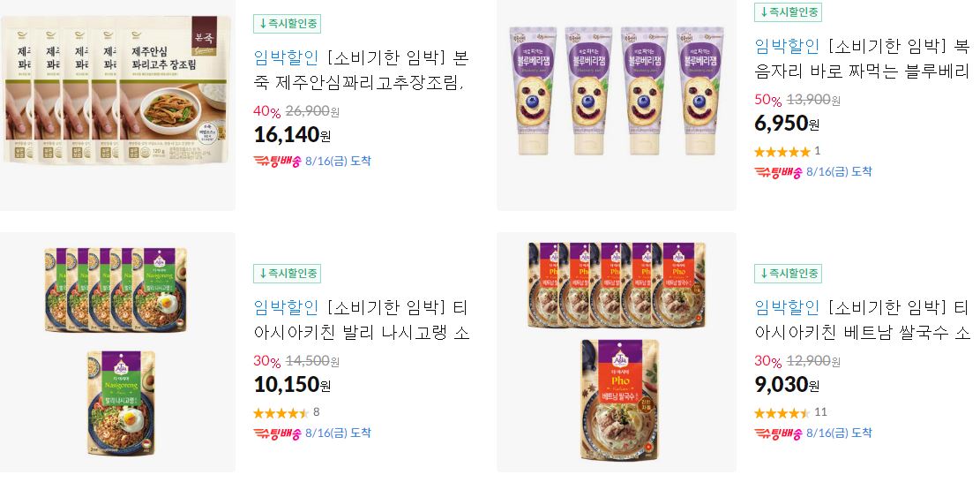The image size is (980, 482).
Task: Click the 슈팅배송 logo under the 6,950원 price
Action: 778,172
